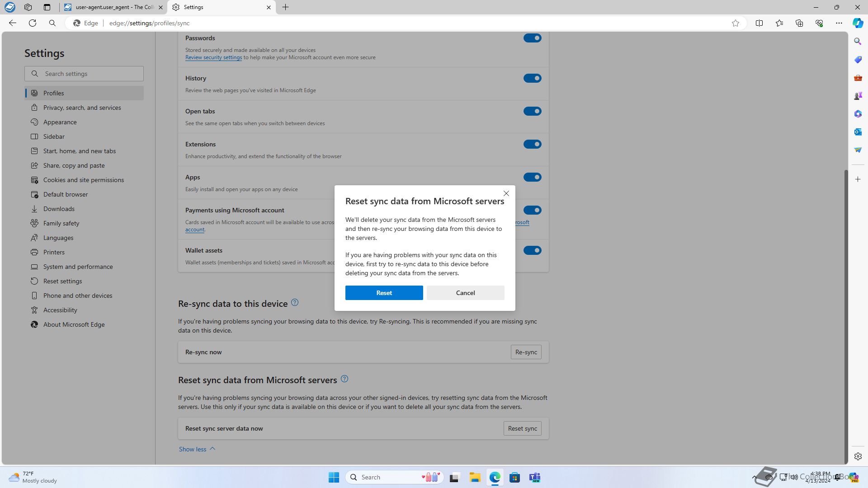
Task: Toggle Open tabs sync switch
Action: click(x=532, y=111)
